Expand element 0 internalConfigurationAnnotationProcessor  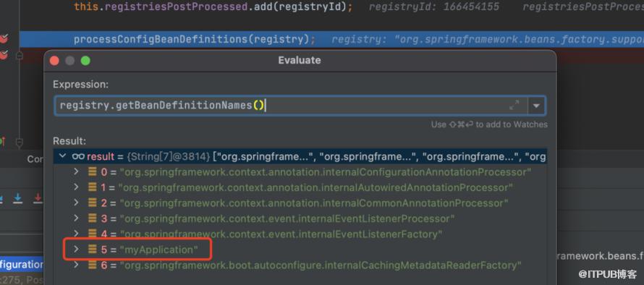pos(76,171)
